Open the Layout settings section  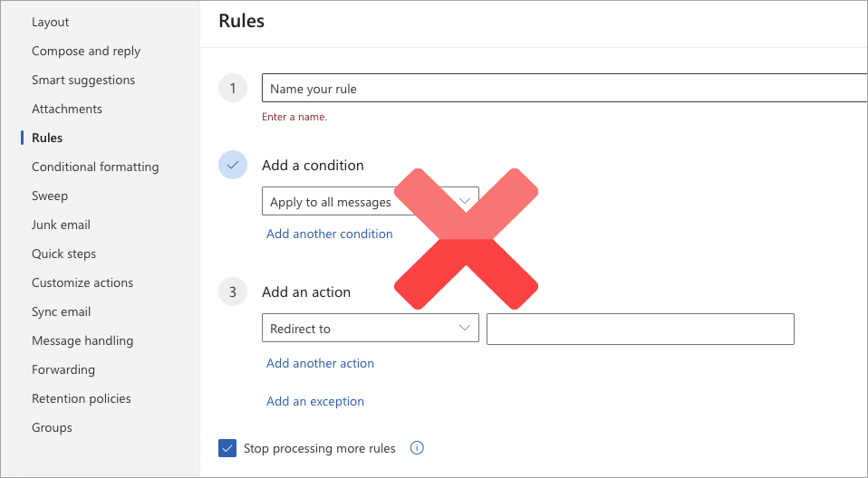(51, 22)
